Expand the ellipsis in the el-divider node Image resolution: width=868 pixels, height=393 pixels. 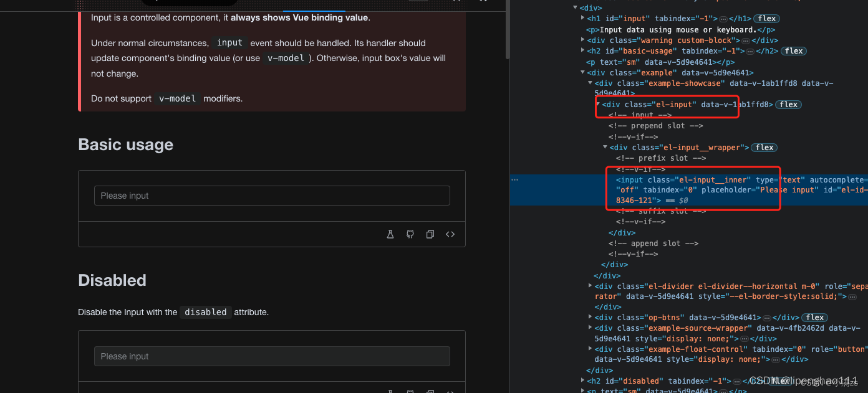(x=852, y=297)
